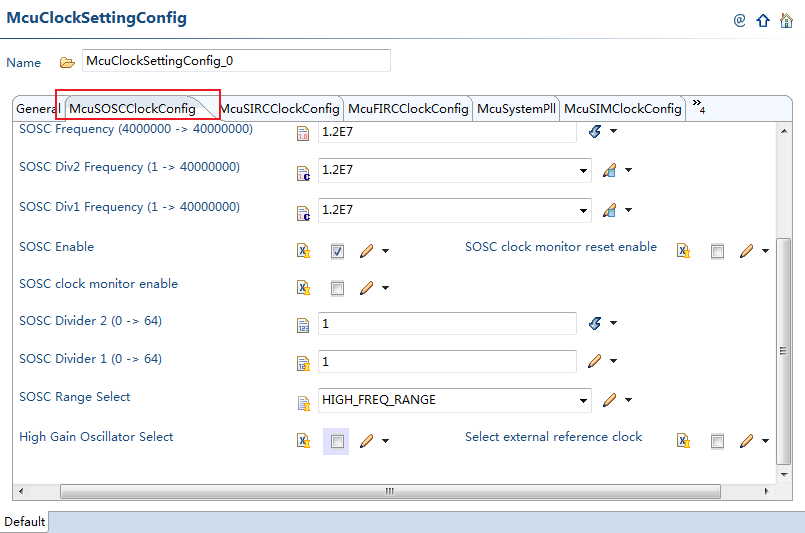Click the SOSC Divider 2 value field
Viewport: 805px width, 533px height.
coord(447,323)
